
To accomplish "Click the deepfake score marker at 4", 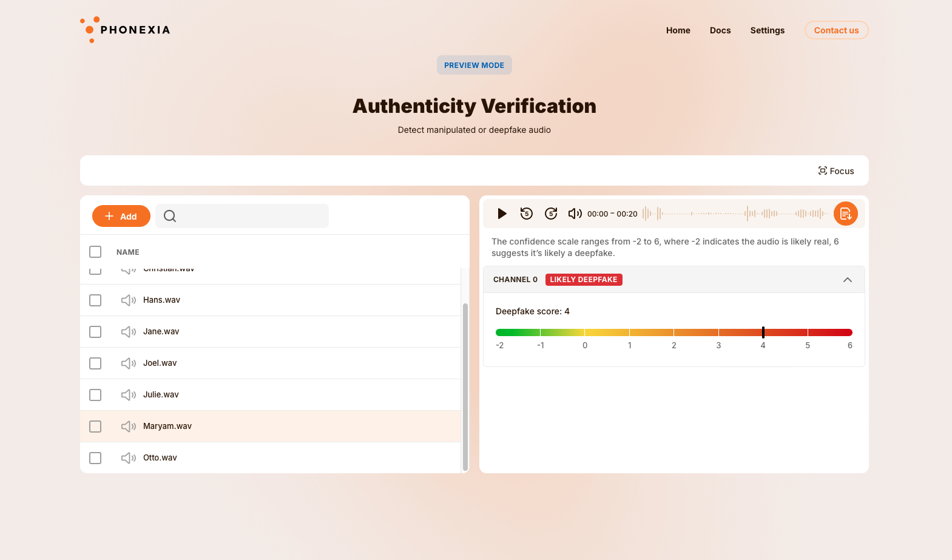I will click(x=763, y=332).
